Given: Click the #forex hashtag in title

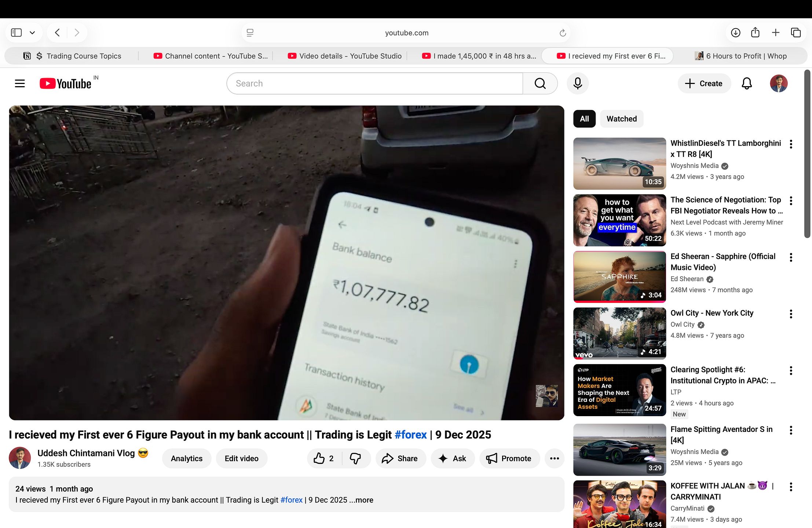Looking at the screenshot, I should [x=410, y=435].
